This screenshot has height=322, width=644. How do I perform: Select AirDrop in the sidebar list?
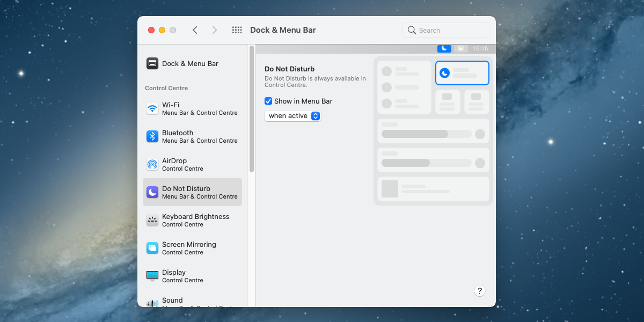192,164
